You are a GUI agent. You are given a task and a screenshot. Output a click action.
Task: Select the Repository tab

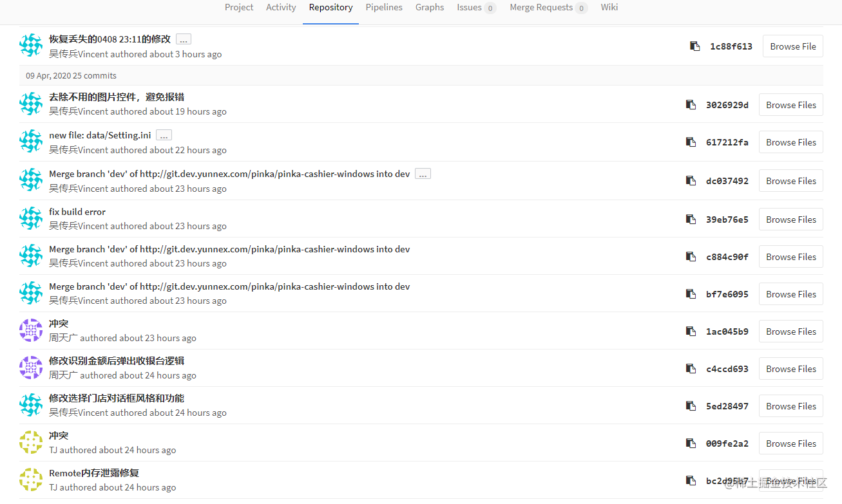point(330,7)
